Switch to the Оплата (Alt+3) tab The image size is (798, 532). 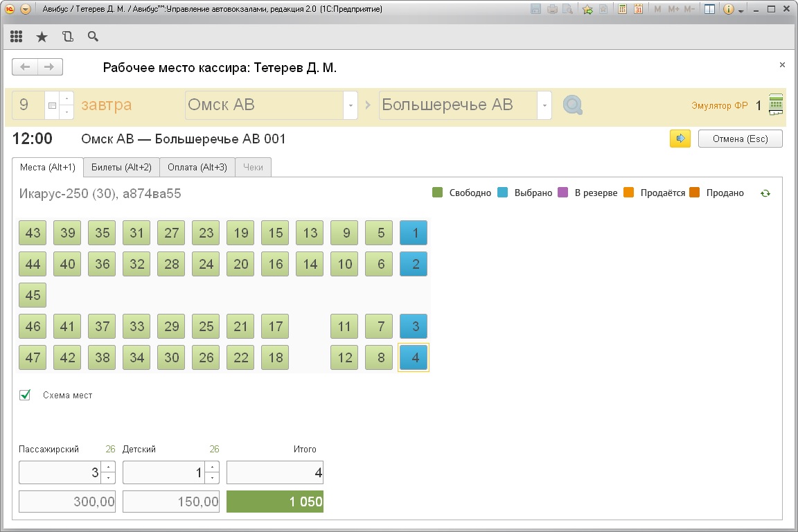(197, 167)
